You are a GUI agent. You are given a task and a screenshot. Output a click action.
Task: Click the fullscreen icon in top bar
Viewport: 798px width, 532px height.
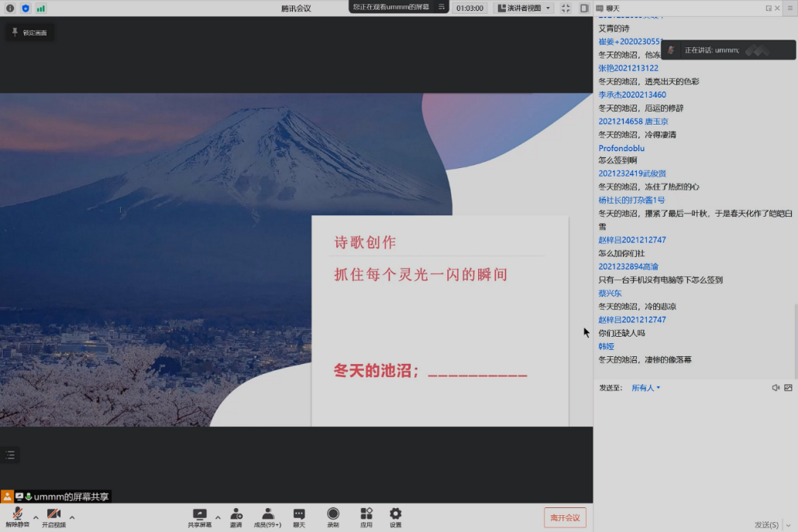tap(566, 8)
